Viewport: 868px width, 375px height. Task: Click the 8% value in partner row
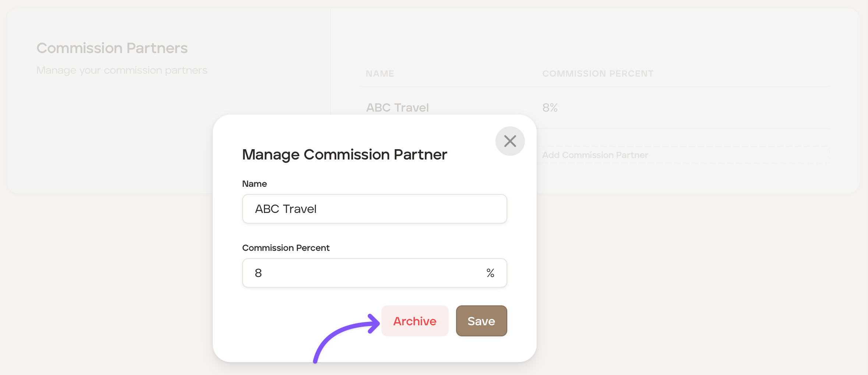550,108
